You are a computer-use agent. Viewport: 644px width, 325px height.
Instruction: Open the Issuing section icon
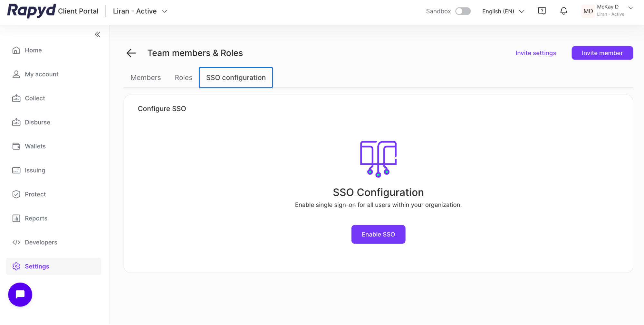(x=16, y=170)
